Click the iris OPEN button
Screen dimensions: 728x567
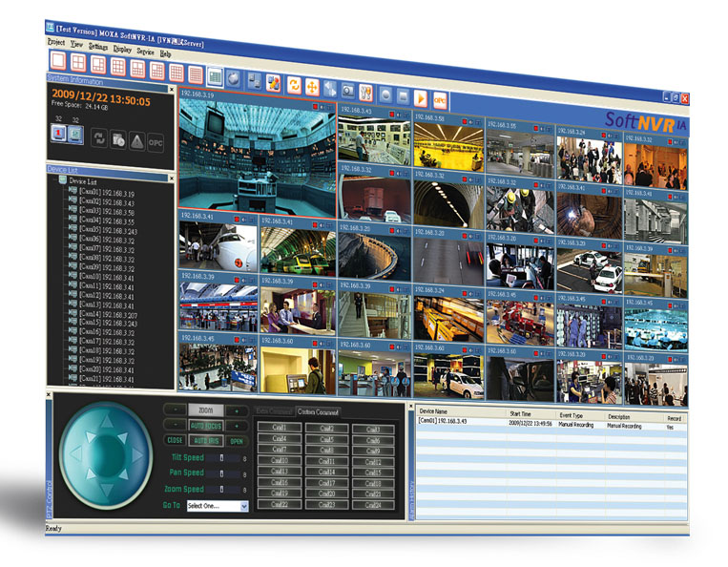coord(237,441)
